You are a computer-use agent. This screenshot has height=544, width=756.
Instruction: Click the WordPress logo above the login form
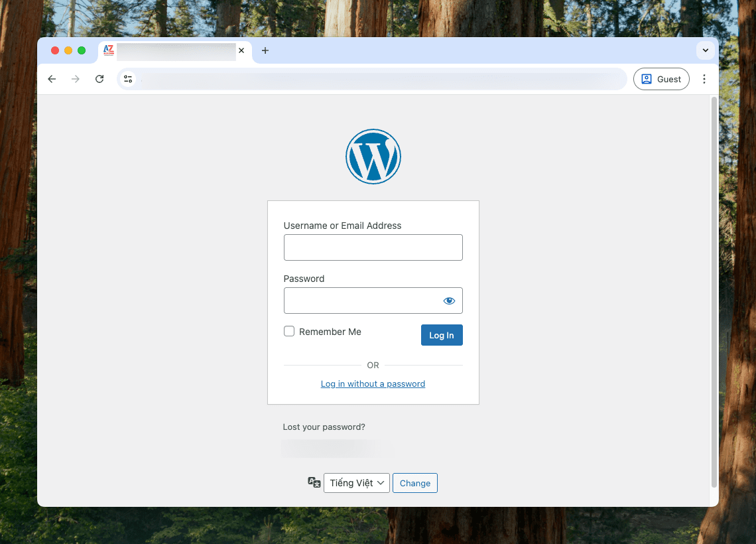373,156
